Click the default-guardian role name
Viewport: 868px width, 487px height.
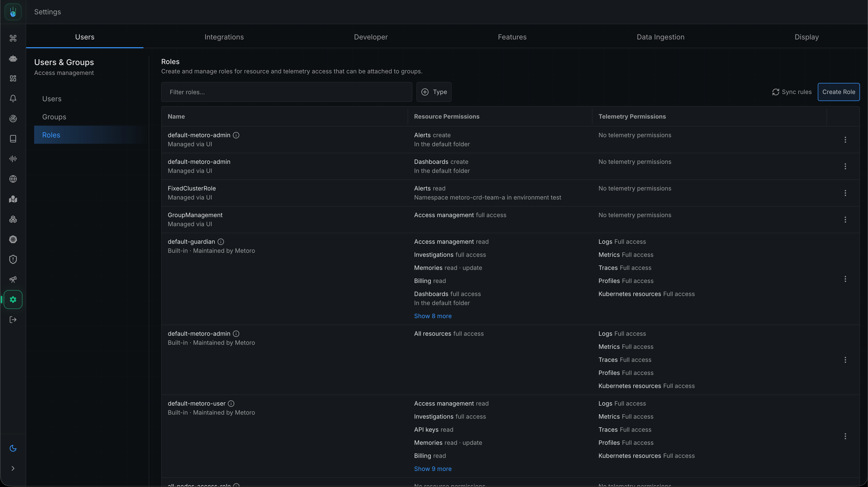[191, 242]
